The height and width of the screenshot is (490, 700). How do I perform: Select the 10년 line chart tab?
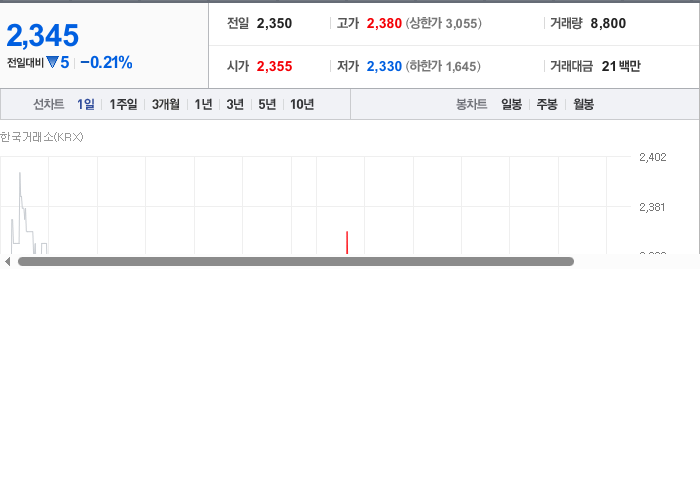click(x=302, y=104)
